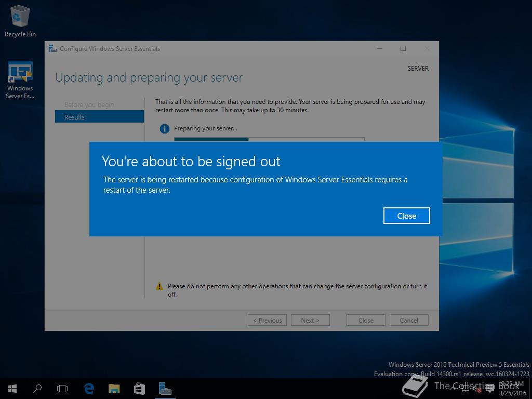The image size is (532, 399).
Task: Open the Windows Server Essentials desktop shortcut
Action: click(20, 80)
